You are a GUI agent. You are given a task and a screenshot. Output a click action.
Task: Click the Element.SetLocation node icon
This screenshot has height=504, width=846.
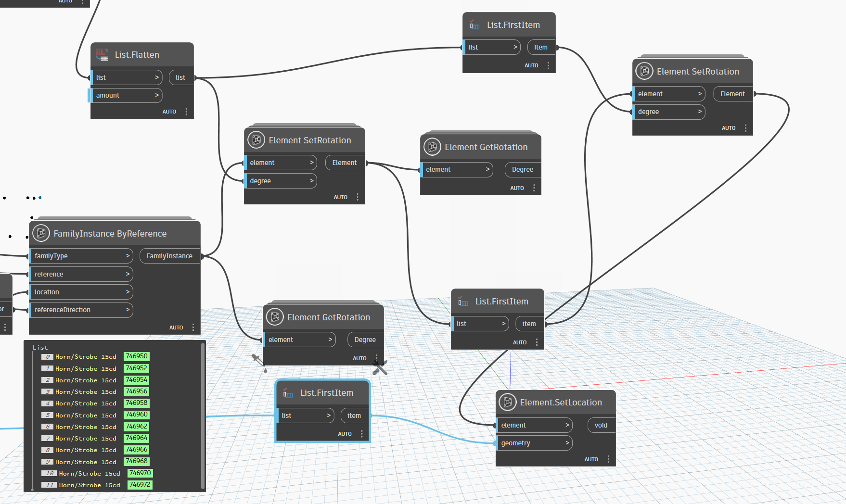pos(508,402)
